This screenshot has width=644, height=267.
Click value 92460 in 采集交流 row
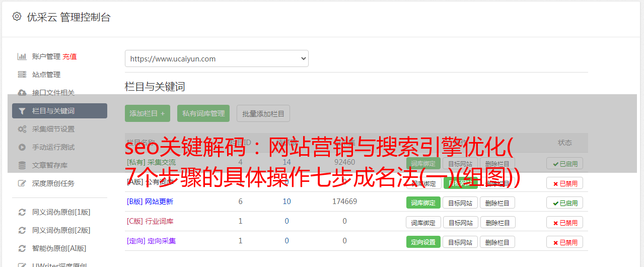344,162
